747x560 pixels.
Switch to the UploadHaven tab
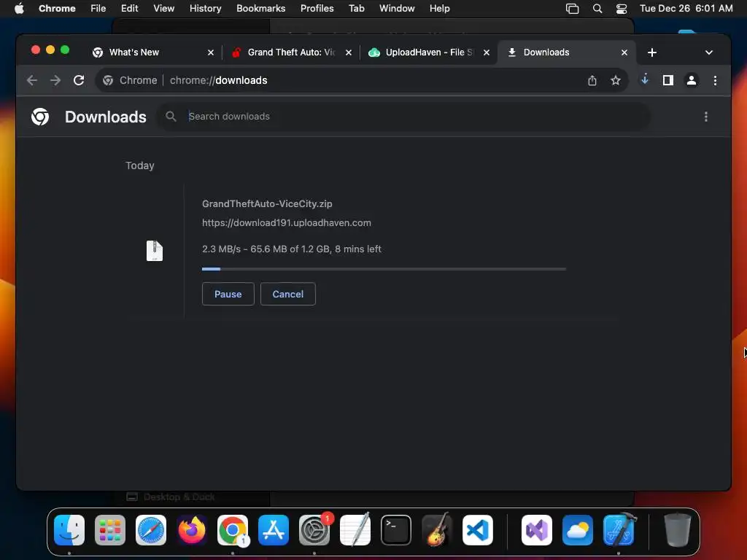click(x=429, y=52)
